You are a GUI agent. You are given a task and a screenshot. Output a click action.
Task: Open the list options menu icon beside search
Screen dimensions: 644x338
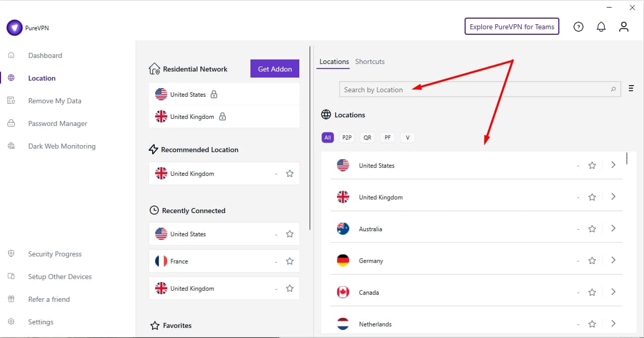631,89
